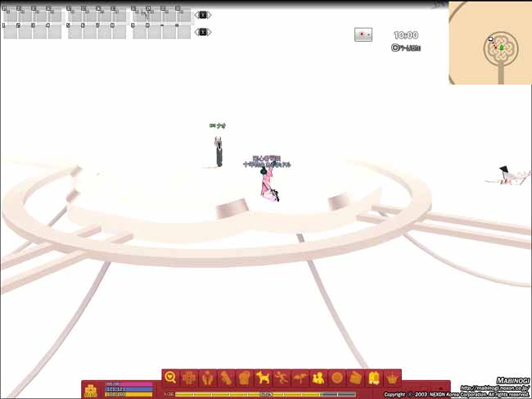Viewport: 532px width, 399px height.
Task: Click the pink HP bar
Action: [128, 384]
